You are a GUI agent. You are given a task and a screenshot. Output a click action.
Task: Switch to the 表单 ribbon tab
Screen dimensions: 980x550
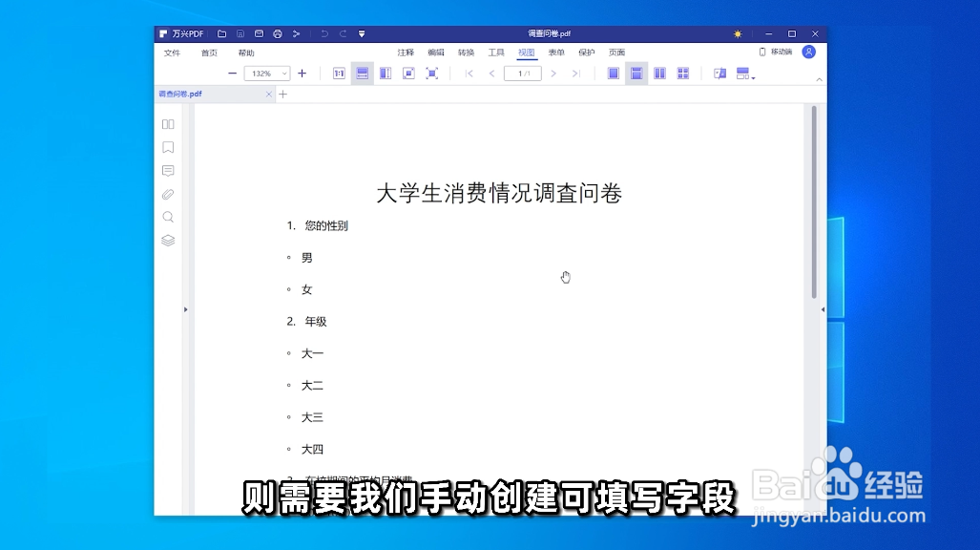[x=557, y=53]
